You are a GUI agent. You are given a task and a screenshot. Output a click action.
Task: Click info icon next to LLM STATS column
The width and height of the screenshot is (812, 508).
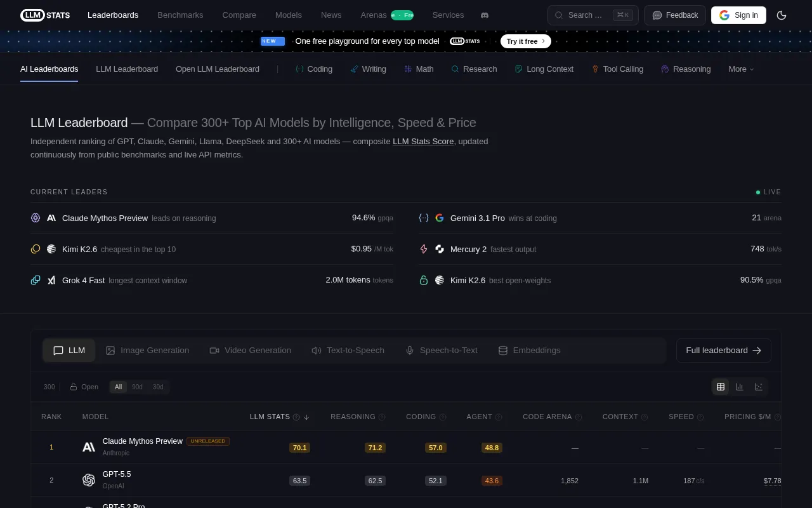[x=296, y=417]
